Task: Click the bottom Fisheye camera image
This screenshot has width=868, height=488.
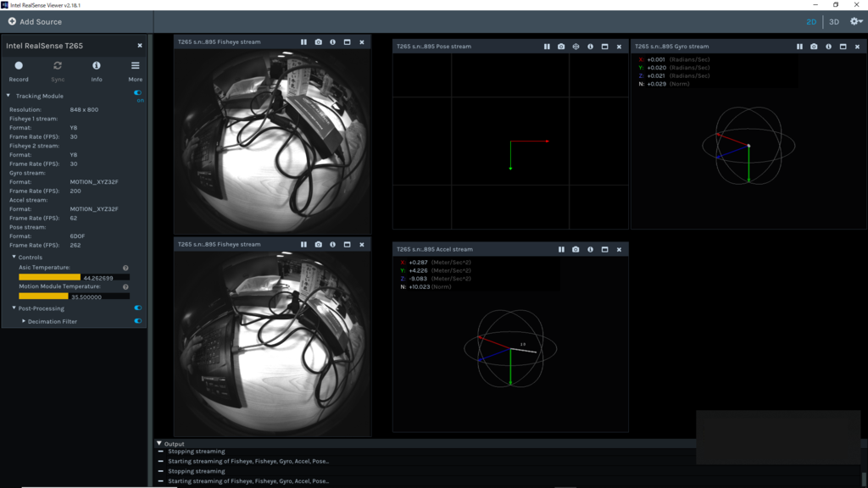Action: [272, 343]
